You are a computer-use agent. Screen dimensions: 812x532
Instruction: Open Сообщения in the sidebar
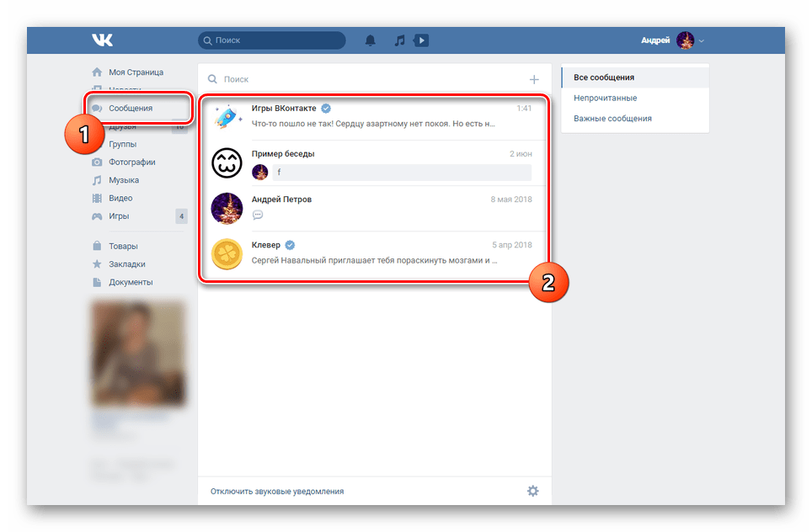pos(131,108)
